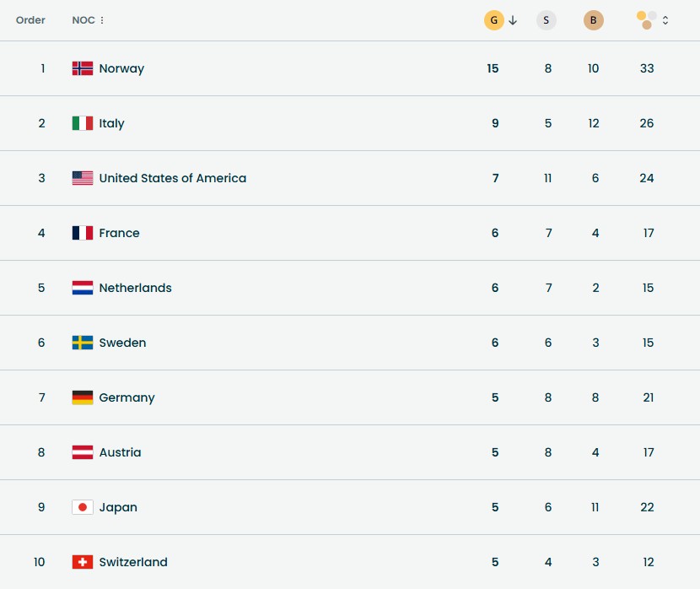
Task: Click the Switzerland flag icon
Action: coord(82,562)
